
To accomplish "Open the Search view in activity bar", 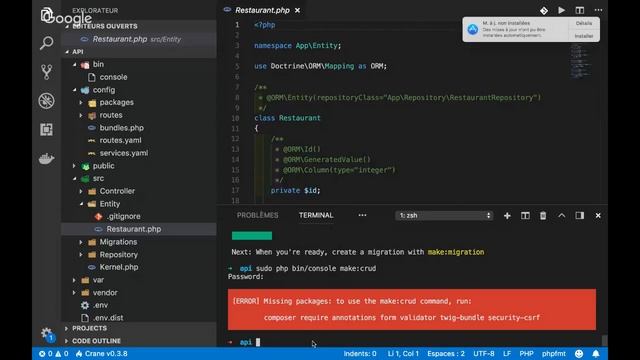I will coord(47,42).
